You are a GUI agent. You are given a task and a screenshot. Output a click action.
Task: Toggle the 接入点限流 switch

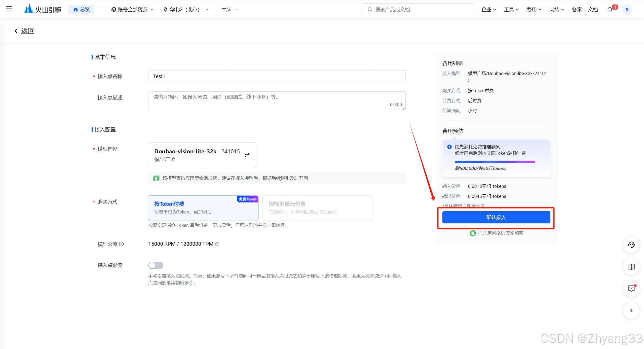(x=156, y=265)
